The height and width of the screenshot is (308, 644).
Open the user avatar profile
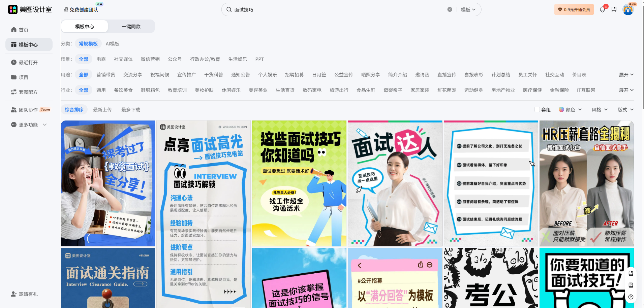pyautogui.click(x=628, y=9)
